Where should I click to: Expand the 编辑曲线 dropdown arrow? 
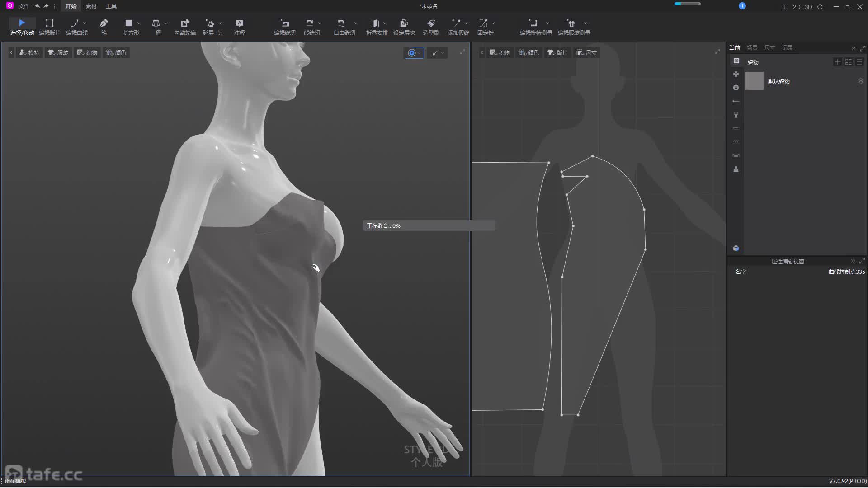(85, 23)
